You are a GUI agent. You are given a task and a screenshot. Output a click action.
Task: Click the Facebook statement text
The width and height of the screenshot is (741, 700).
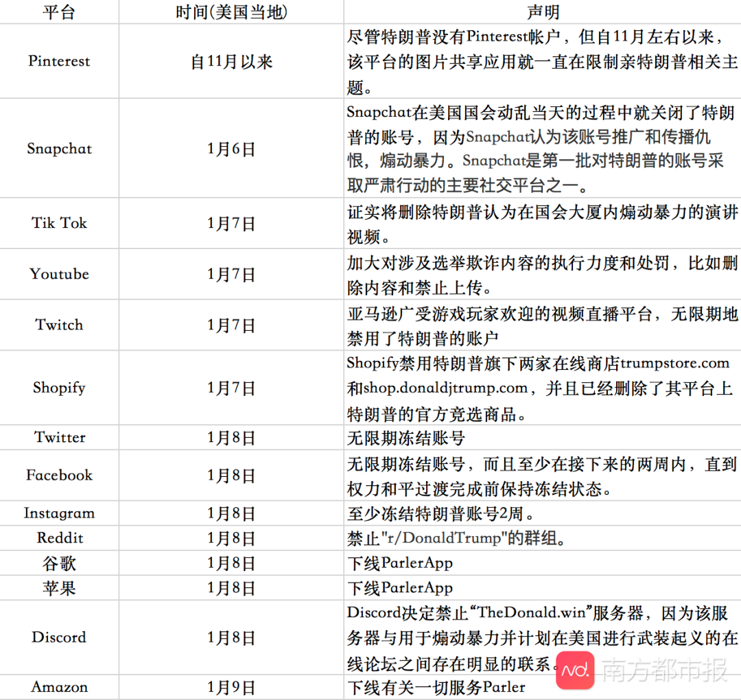click(543, 476)
